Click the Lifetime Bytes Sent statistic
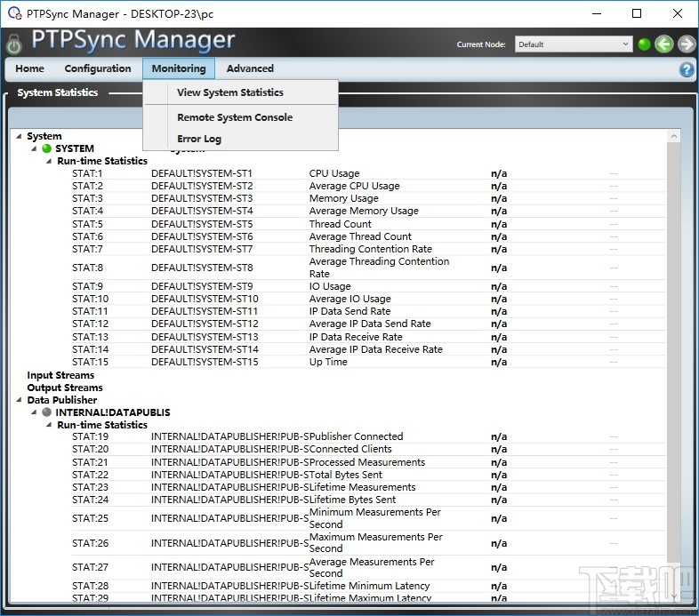Viewport: 699px width, 616px height. point(353,500)
